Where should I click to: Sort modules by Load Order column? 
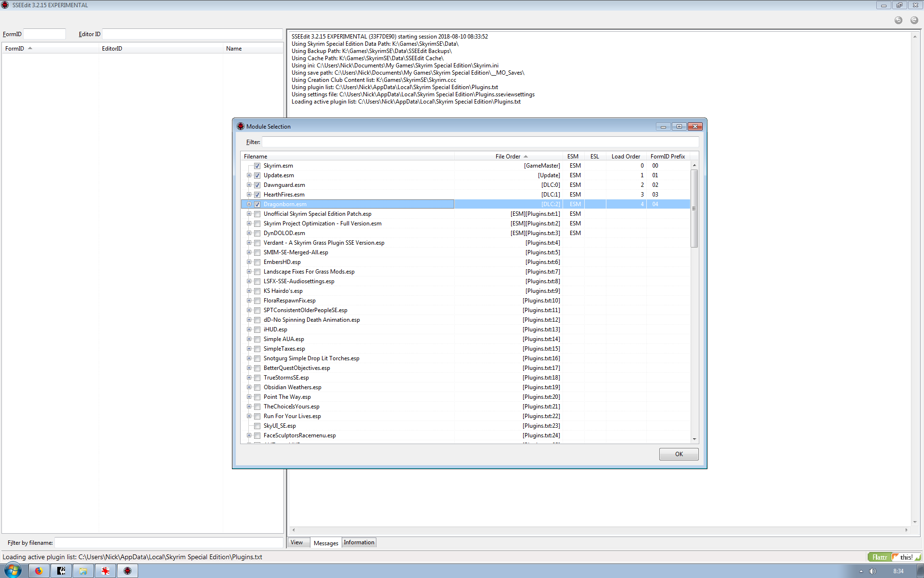pos(625,157)
